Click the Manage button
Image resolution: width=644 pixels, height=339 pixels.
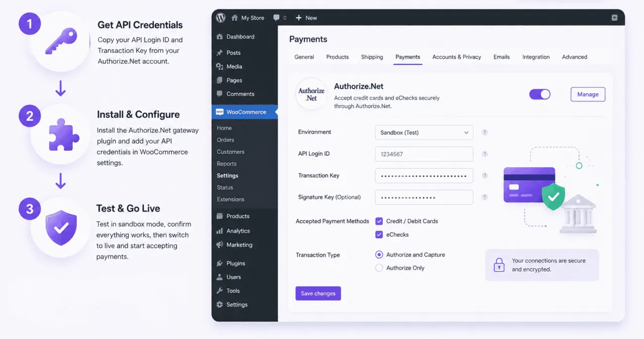tap(588, 94)
